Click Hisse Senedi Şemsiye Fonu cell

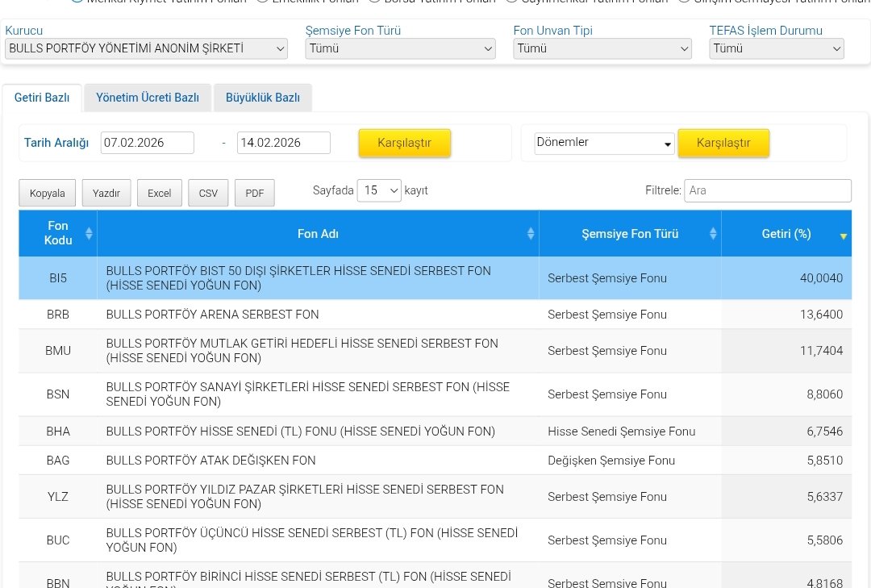pyautogui.click(x=621, y=432)
